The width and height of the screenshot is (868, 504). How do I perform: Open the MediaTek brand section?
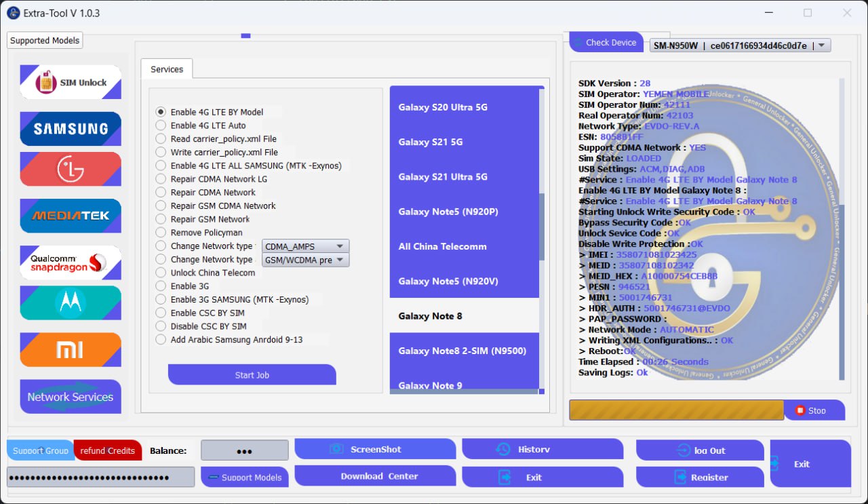(x=71, y=216)
